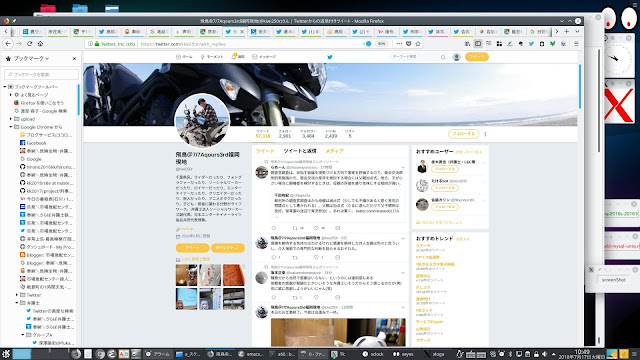The image size is (640, 360).
Task: Open the profile more options dots
Action: (485, 134)
